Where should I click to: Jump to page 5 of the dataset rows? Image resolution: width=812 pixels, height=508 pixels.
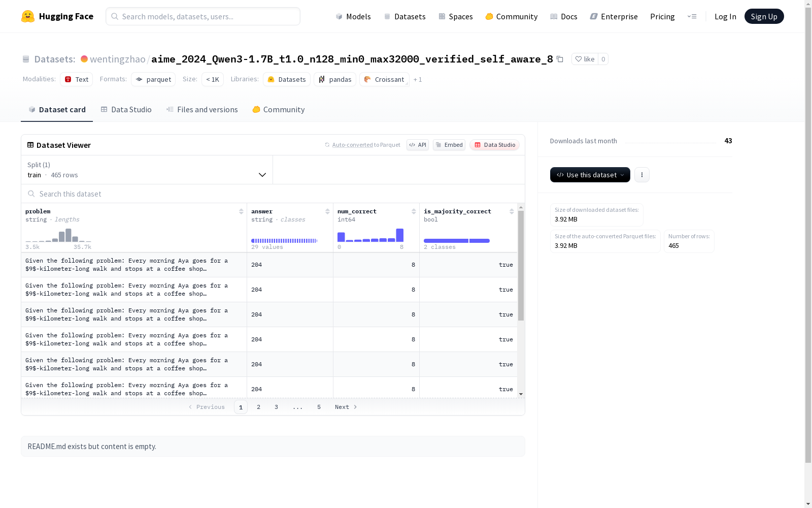pyautogui.click(x=319, y=407)
